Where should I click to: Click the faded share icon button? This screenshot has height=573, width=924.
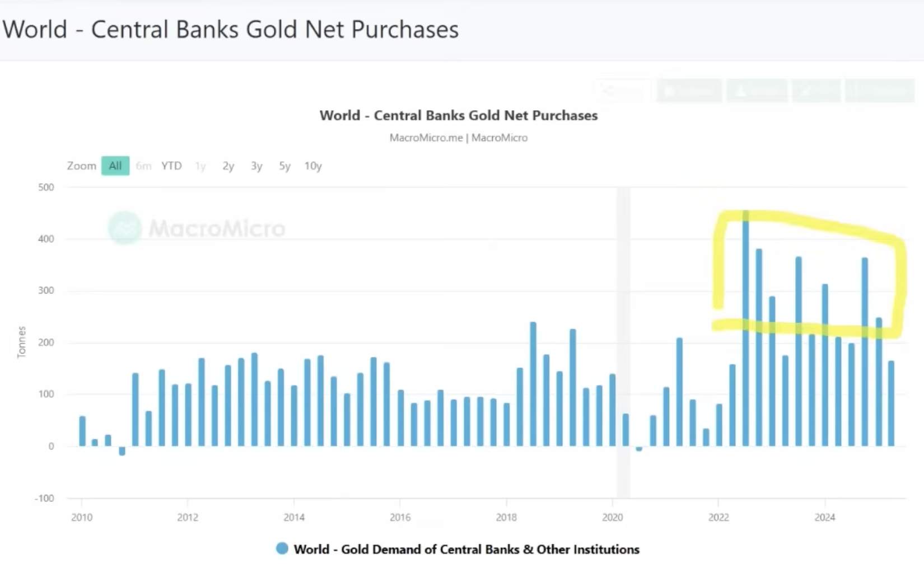coord(622,91)
